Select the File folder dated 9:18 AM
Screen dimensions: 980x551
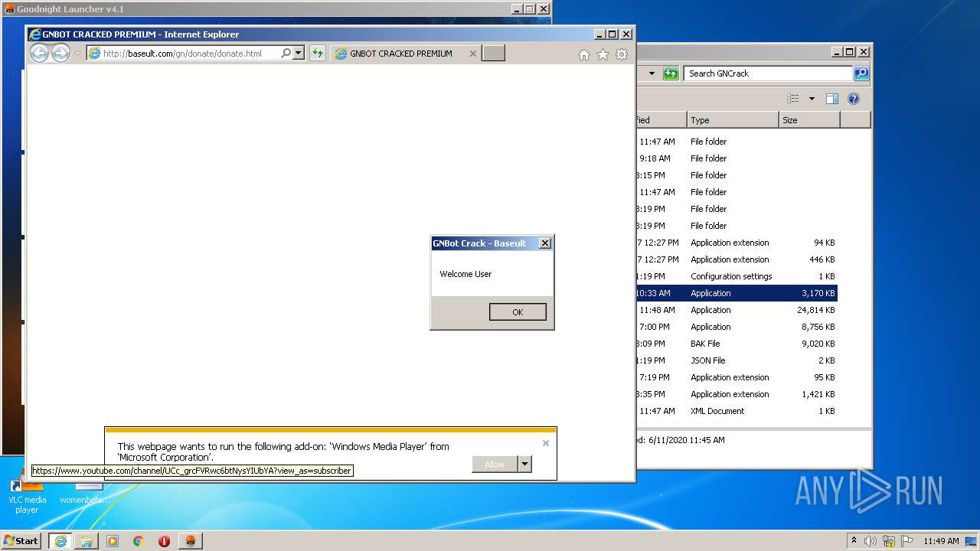[x=737, y=158]
